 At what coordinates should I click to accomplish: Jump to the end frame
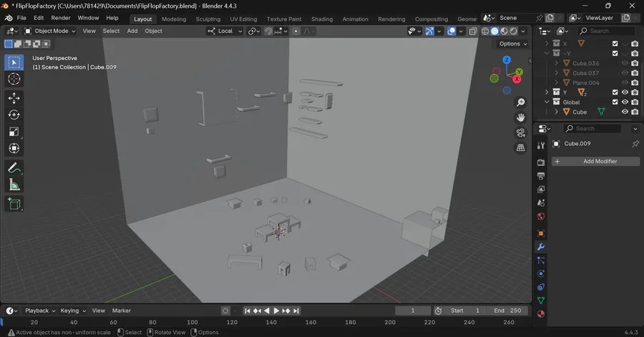point(296,311)
